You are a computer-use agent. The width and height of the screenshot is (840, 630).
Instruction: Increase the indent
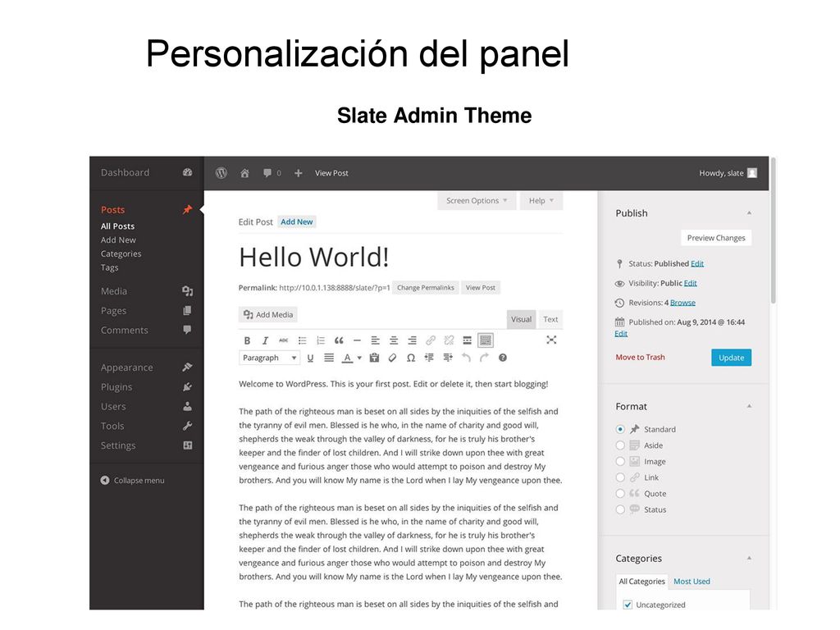point(448,358)
